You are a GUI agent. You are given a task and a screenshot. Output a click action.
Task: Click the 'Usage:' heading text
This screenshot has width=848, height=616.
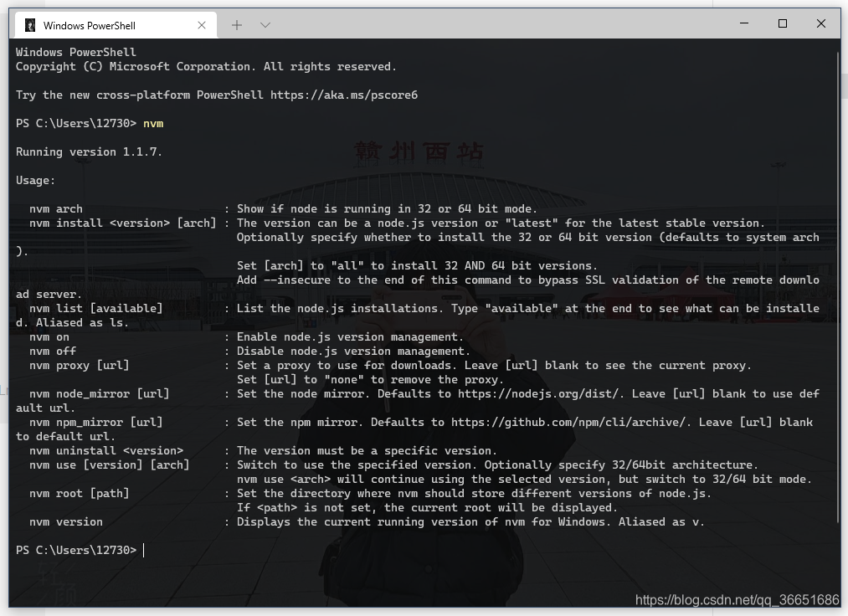35,181
